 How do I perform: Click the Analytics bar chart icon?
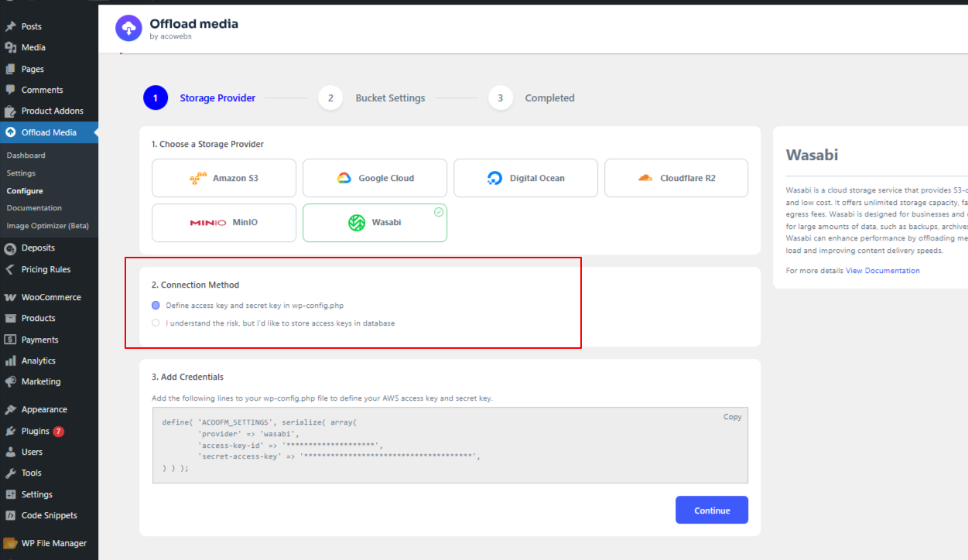tap(10, 360)
